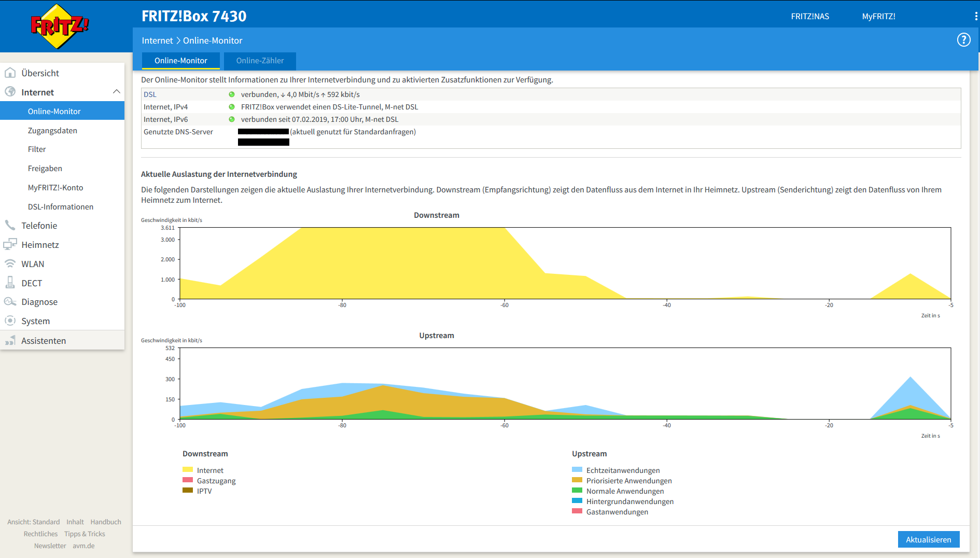Screen dimensions: 980x558
Task: Click the green DSL status indicator
Action: pyautogui.click(x=232, y=94)
